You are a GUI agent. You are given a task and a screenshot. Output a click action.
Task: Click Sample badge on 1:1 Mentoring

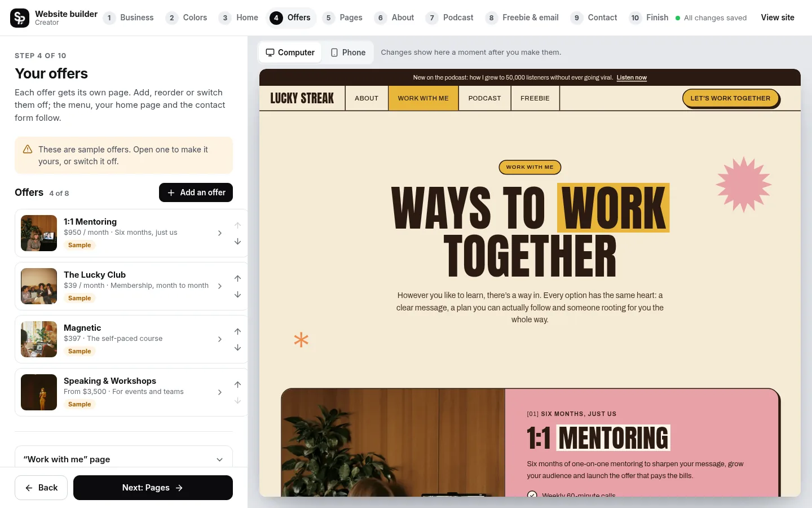[x=80, y=245]
